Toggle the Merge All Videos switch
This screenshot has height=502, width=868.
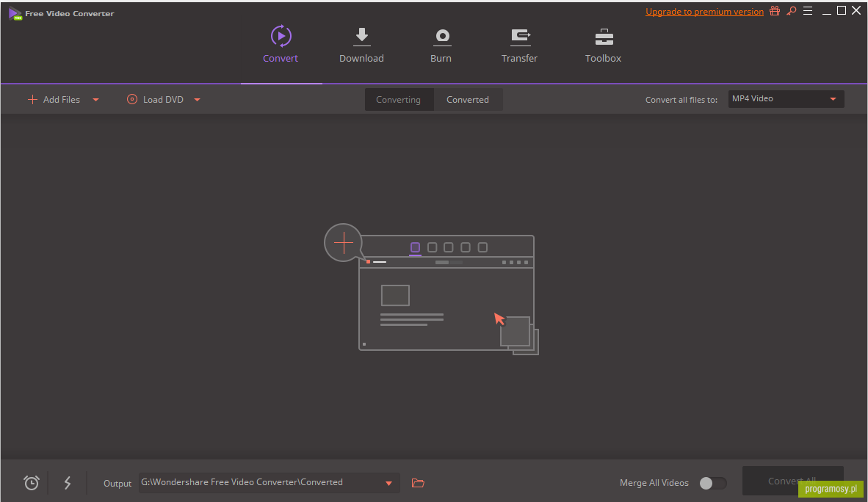[713, 483]
